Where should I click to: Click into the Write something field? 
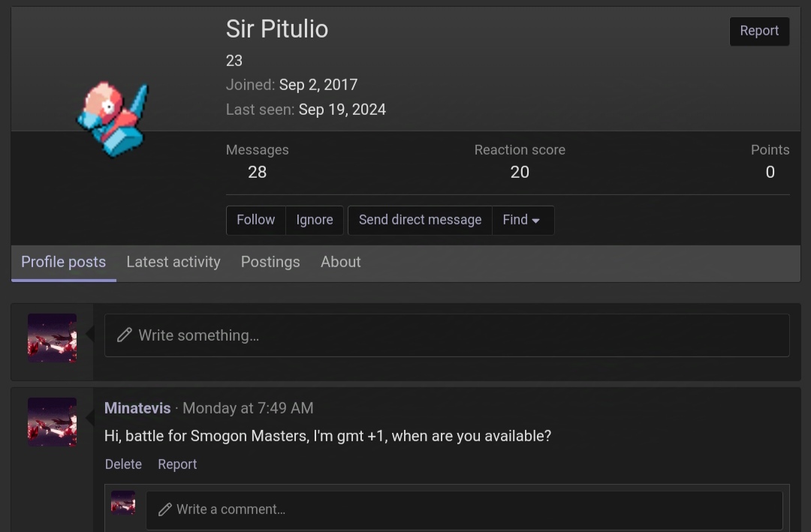tap(447, 335)
